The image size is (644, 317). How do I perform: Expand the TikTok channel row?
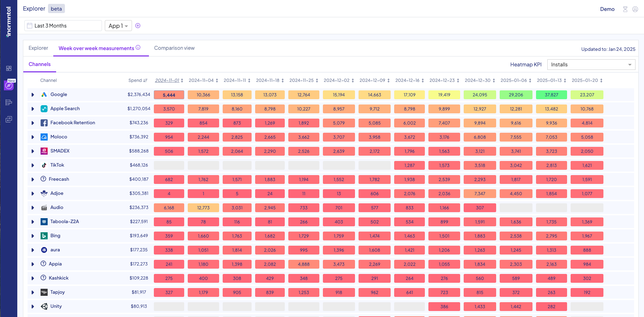click(x=33, y=165)
